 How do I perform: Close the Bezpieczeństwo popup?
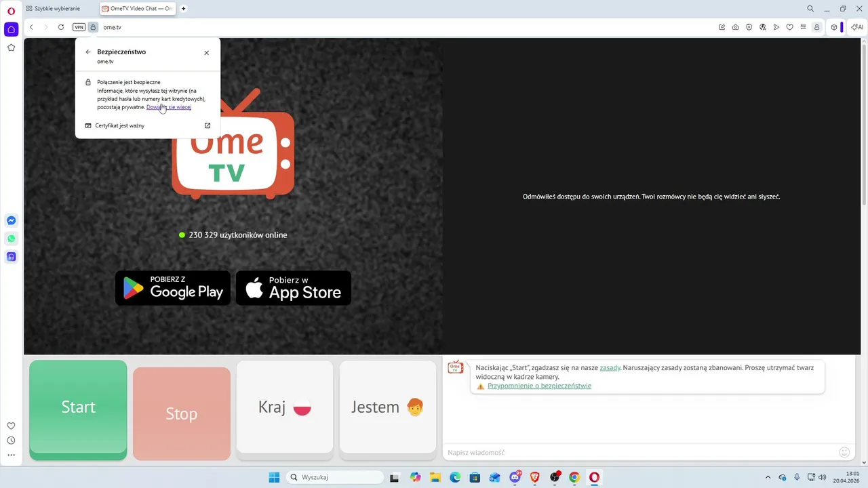click(x=207, y=52)
